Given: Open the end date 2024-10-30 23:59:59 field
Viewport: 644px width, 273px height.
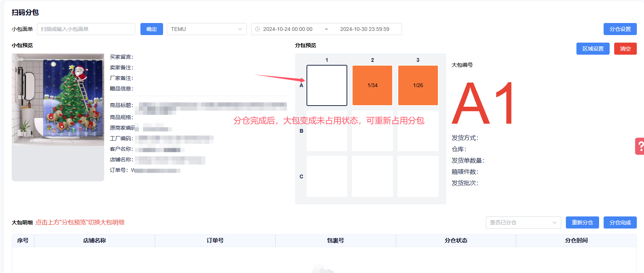Looking at the screenshot, I should 365,29.
